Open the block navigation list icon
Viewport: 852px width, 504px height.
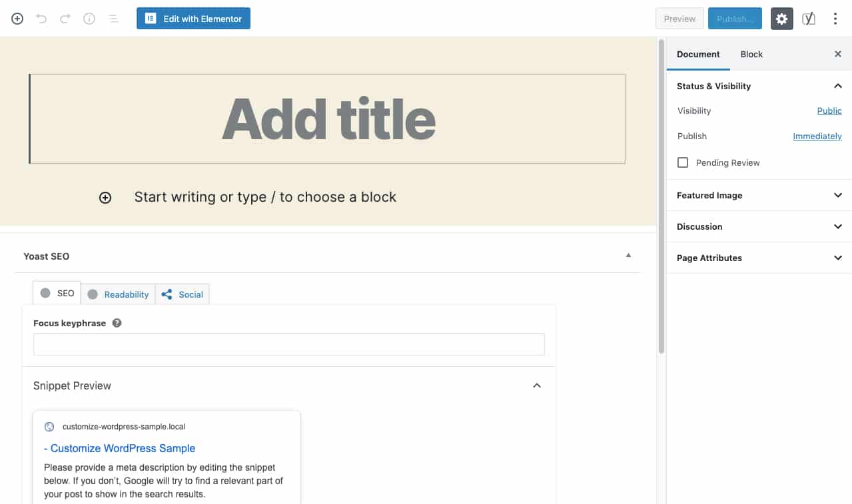[x=113, y=19]
